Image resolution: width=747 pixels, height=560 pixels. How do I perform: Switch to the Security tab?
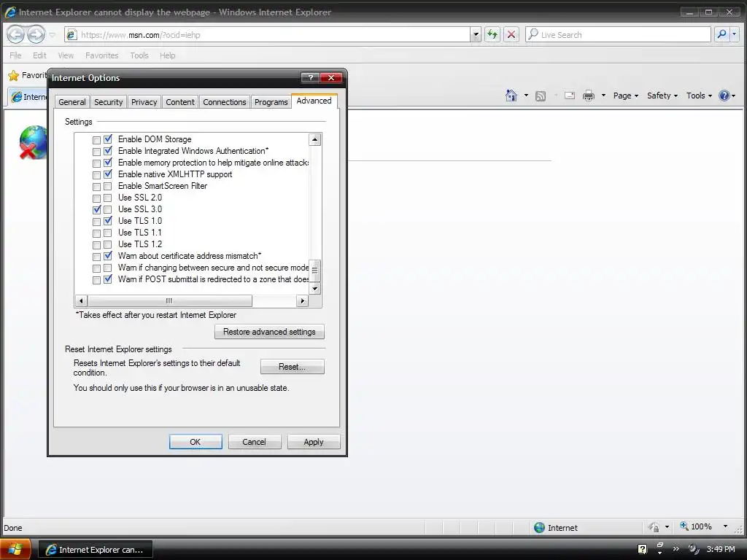108,102
